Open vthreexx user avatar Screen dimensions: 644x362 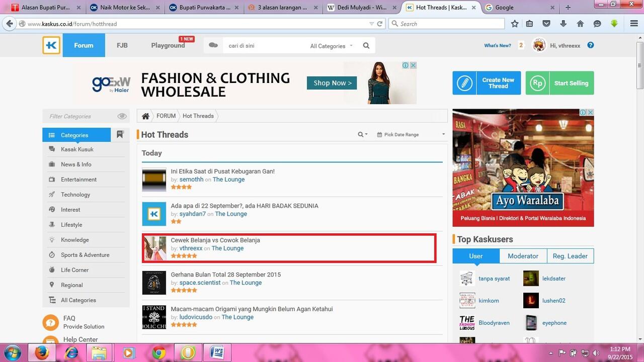click(539, 45)
